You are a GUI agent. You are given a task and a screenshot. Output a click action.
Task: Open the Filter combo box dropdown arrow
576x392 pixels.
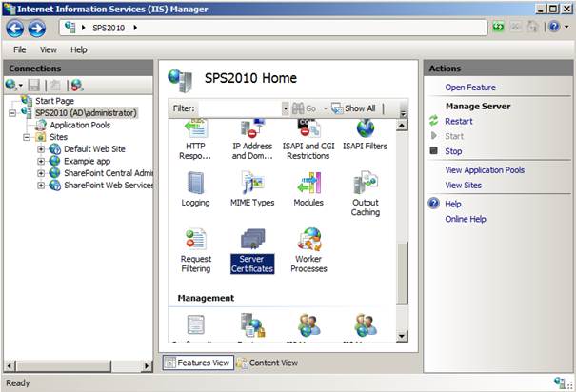[x=286, y=108]
